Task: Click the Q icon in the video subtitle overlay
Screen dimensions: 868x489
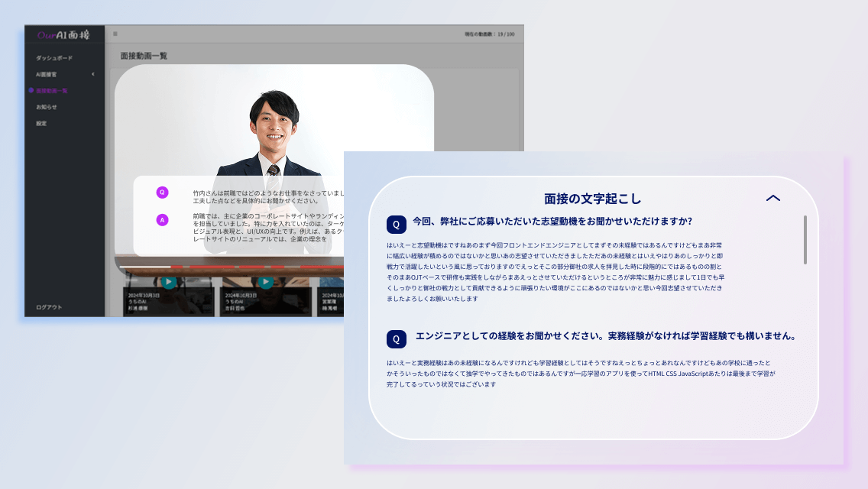Action: (162, 192)
